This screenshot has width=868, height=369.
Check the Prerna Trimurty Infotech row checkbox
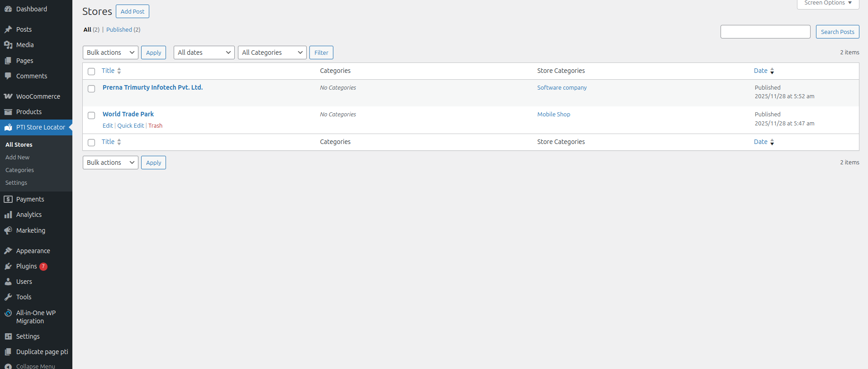pyautogui.click(x=91, y=89)
